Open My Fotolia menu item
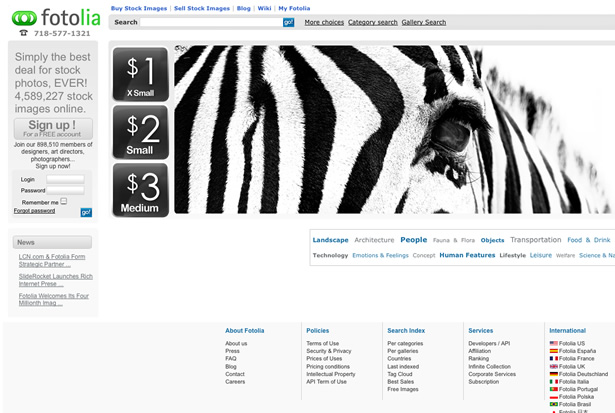Image resolution: width=615 pixels, height=413 pixels. (x=294, y=8)
